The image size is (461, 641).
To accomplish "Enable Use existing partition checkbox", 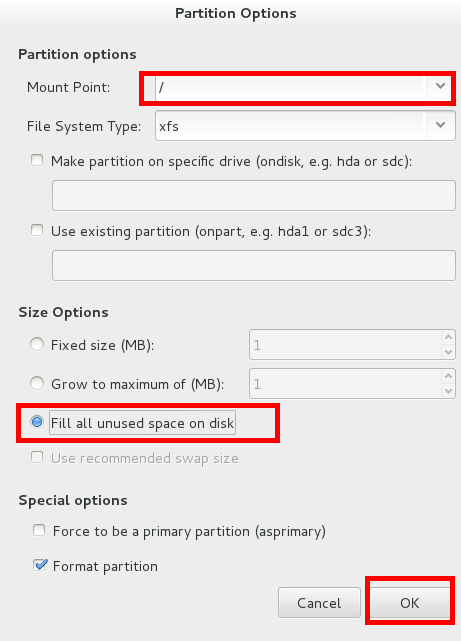I will (37, 230).
